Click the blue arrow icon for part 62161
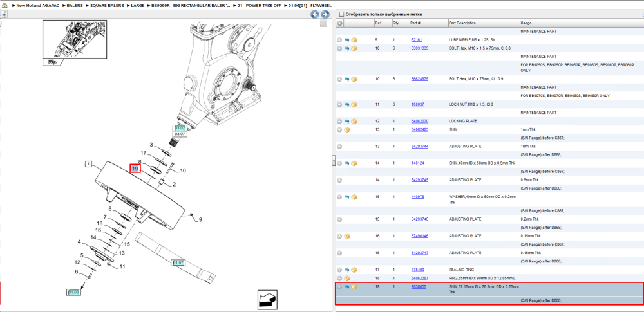This screenshot has height=312, width=644. pyautogui.click(x=347, y=40)
